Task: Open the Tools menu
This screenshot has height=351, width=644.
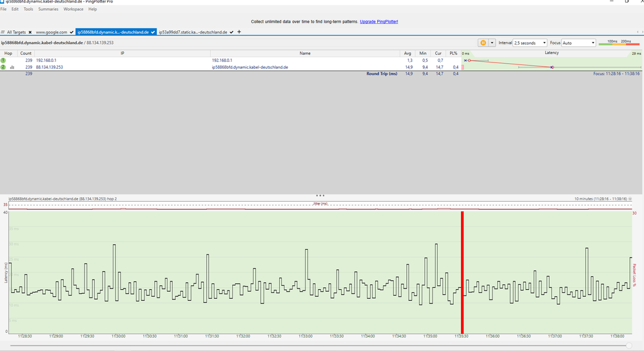Action: [28, 9]
